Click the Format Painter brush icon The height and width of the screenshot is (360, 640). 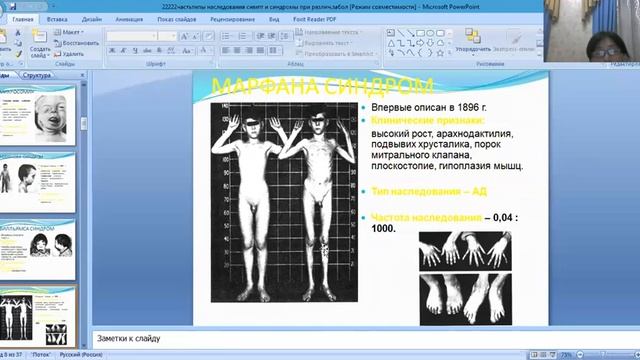point(18,53)
